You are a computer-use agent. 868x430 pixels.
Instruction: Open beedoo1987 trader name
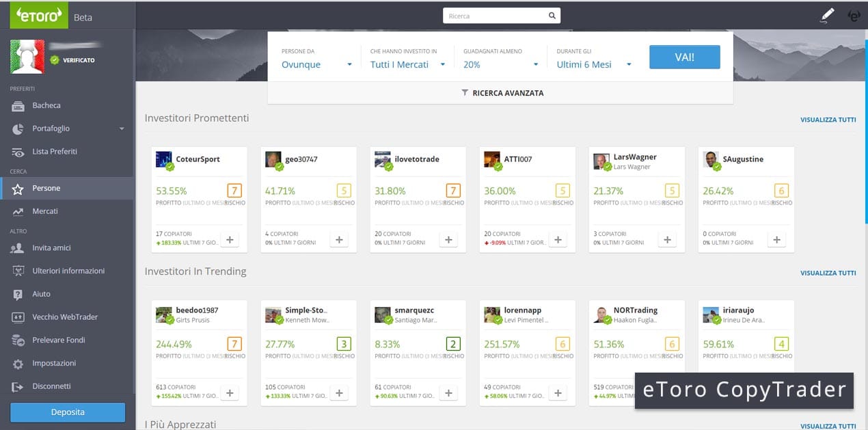[x=197, y=310]
